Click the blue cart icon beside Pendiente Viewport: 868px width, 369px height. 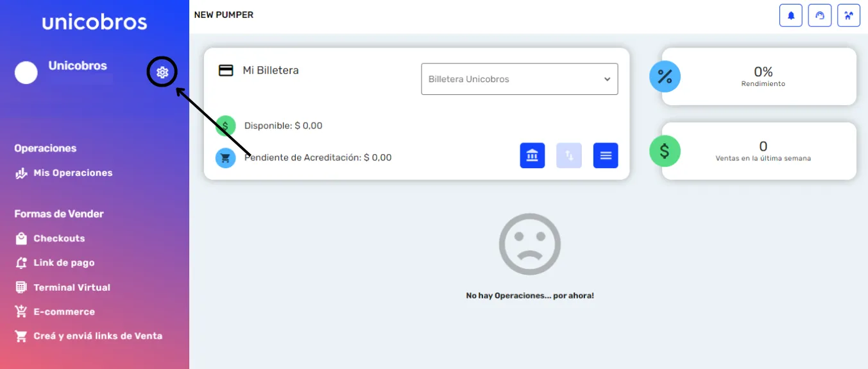coord(225,157)
